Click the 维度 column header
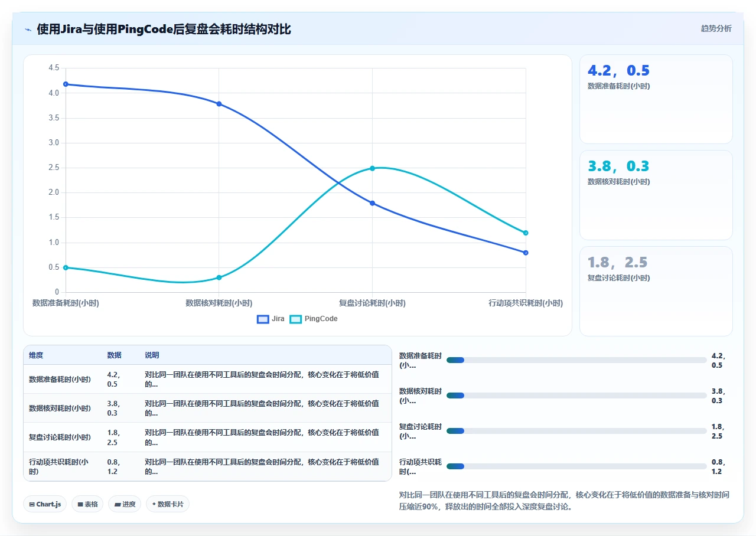Screen dimensions: 756x536 pyautogui.click(x=36, y=355)
